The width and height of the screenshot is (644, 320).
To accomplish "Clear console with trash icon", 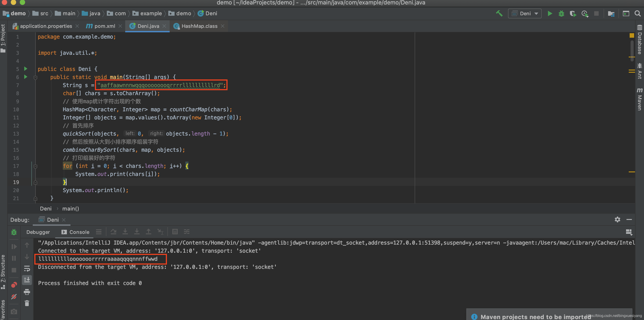I will [x=27, y=303].
